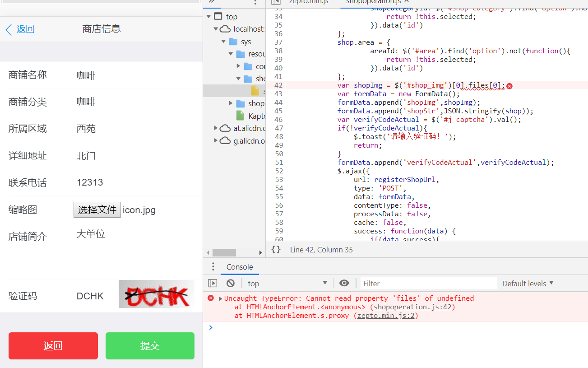Click the console Filter field
This screenshot has height=368, width=588.
[x=428, y=284]
